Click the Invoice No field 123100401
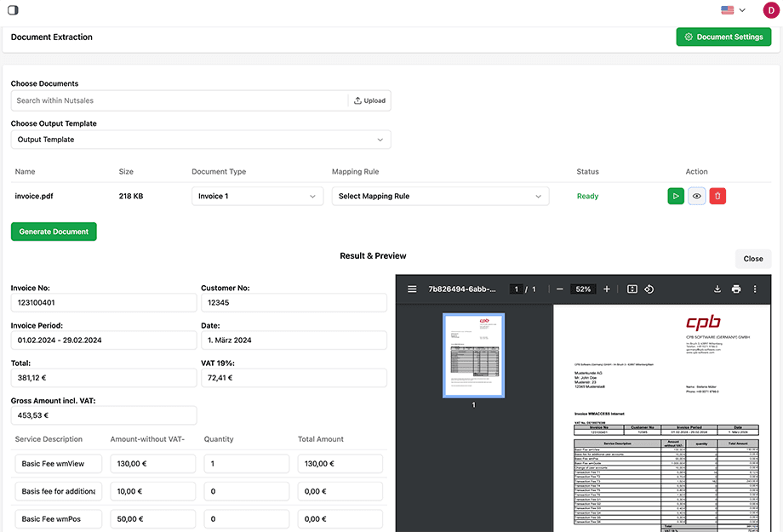 (x=104, y=303)
